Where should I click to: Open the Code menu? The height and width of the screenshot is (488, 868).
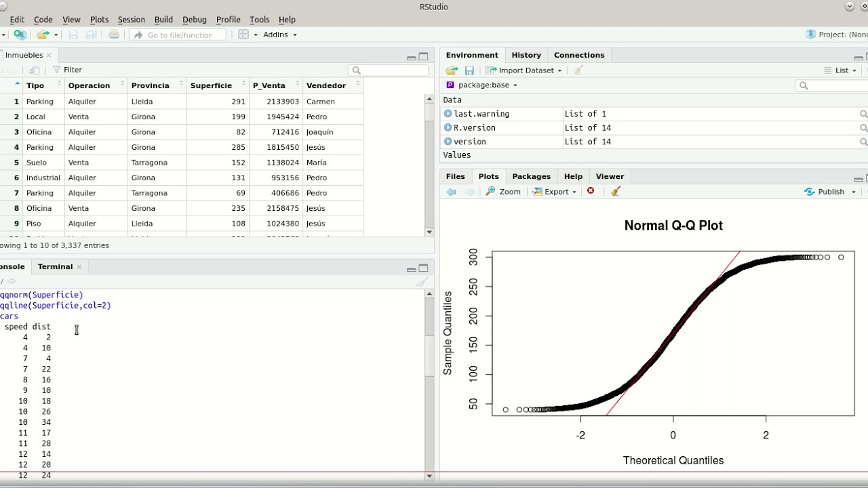(x=43, y=20)
